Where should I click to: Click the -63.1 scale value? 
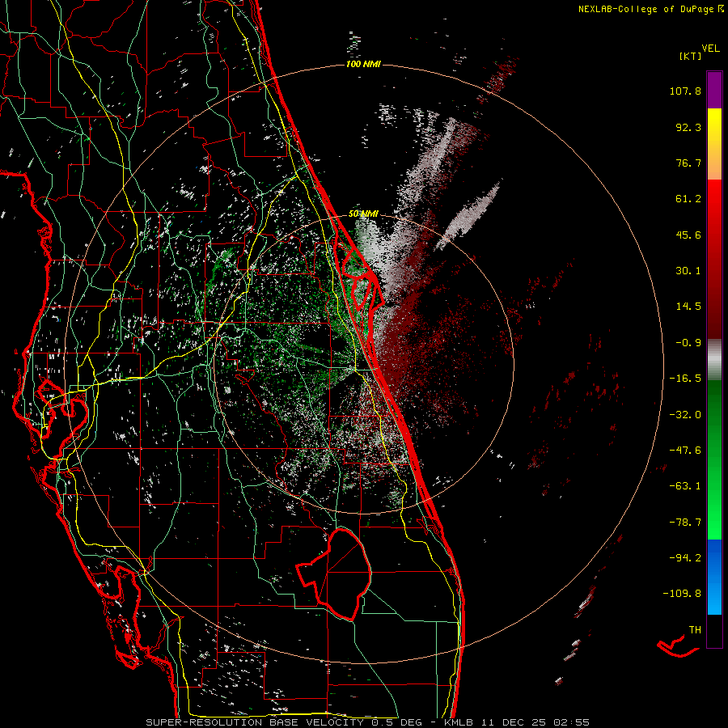click(685, 486)
